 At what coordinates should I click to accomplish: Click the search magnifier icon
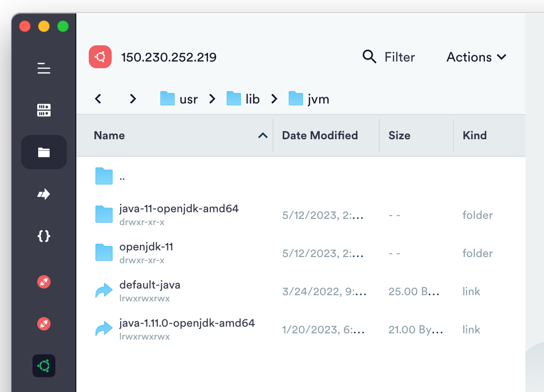click(x=369, y=56)
